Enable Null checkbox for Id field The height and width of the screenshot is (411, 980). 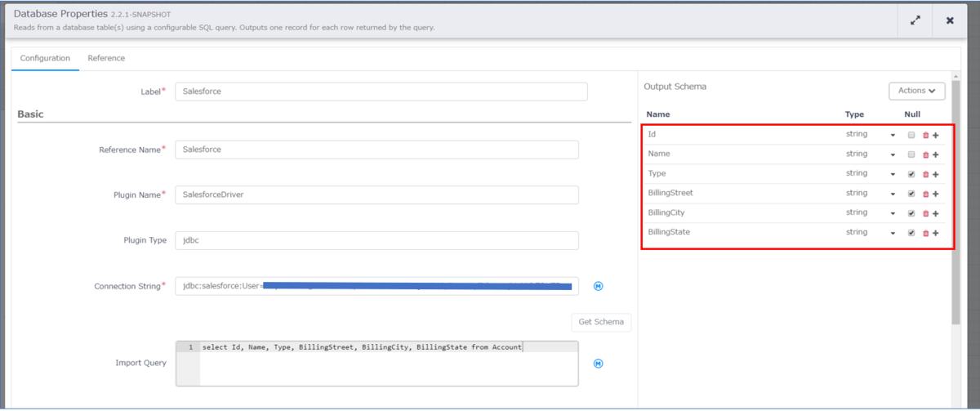click(911, 135)
